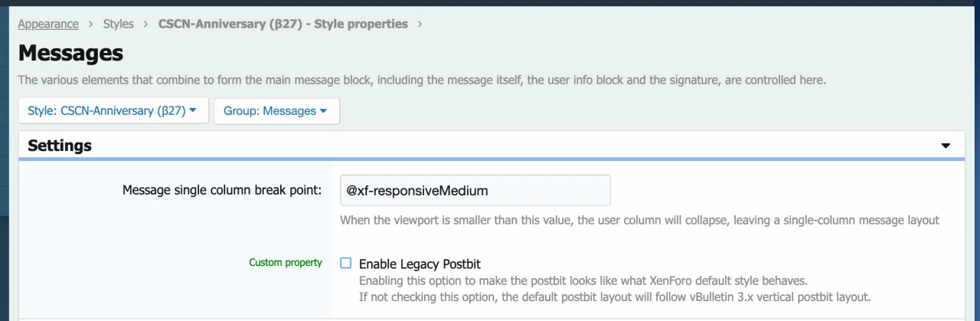Go to the Styles breadcrumb
The height and width of the screenshot is (321, 980).
(119, 24)
